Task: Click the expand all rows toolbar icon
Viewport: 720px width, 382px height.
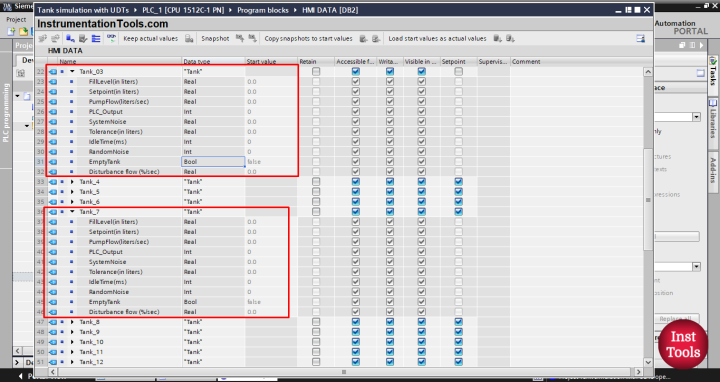Action: click(x=96, y=39)
